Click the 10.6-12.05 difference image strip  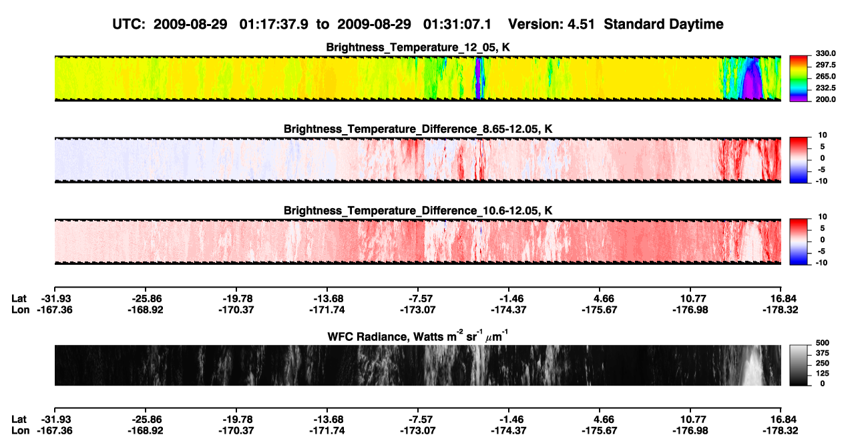point(417,242)
